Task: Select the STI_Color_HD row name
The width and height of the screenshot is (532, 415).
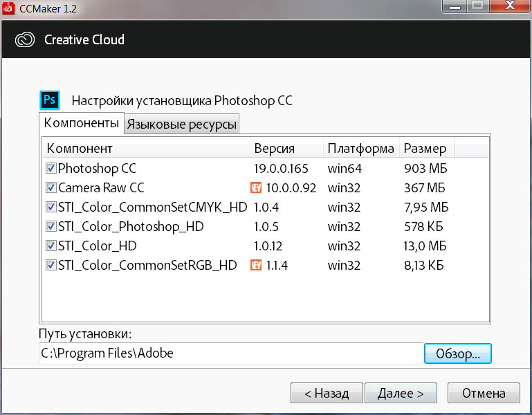Action: click(x=98, y=246)
